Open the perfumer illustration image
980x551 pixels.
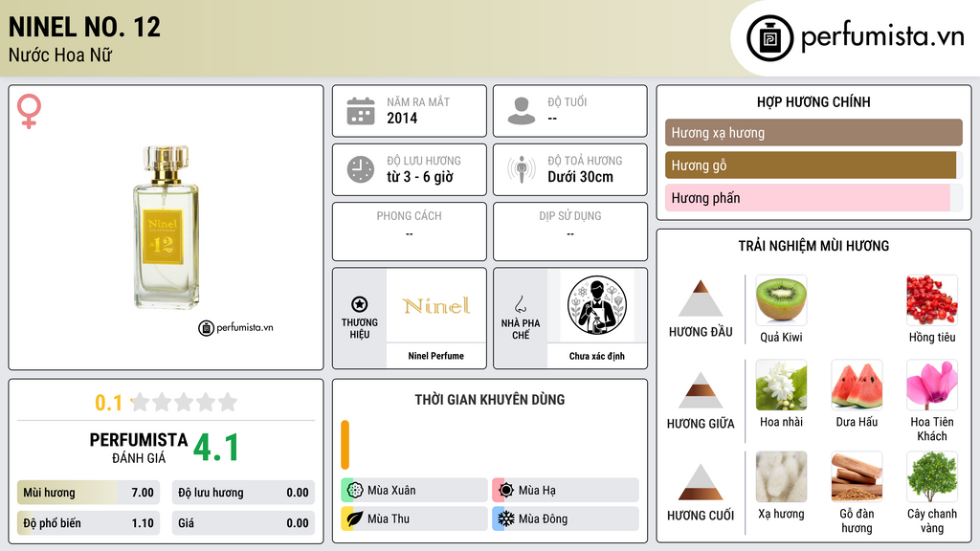pyautogui.click(x=597, y=305)
